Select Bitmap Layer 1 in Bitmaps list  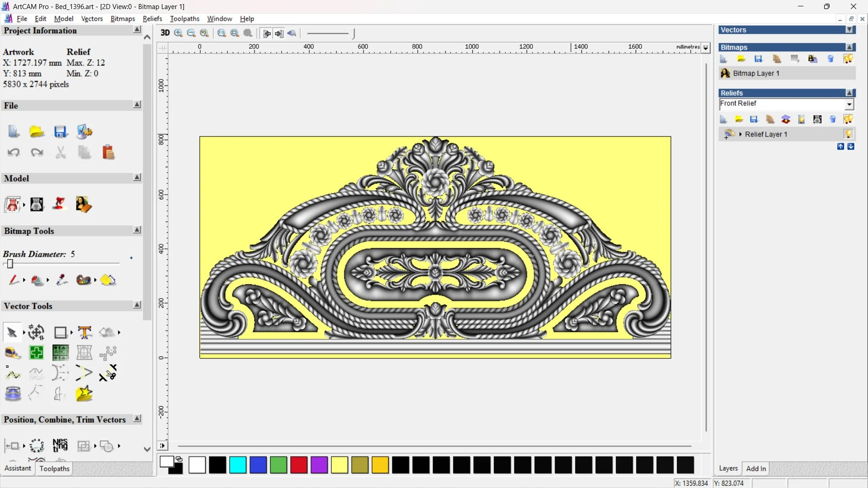pyautogui.click(x=756, y=73)
